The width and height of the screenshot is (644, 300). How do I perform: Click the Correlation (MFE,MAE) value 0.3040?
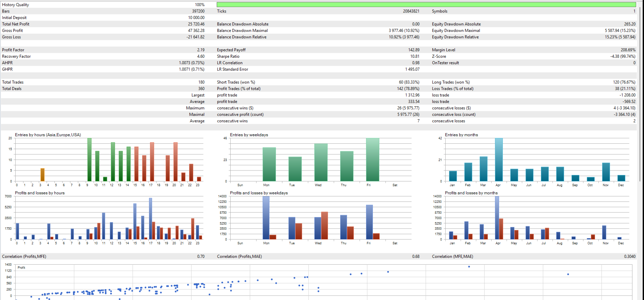629,257
